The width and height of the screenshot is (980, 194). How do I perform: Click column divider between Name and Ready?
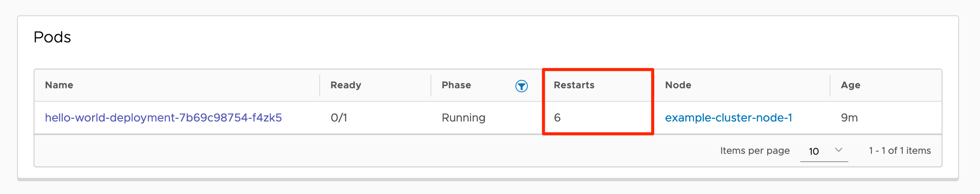pyautogui.click(x=320, y=85)
